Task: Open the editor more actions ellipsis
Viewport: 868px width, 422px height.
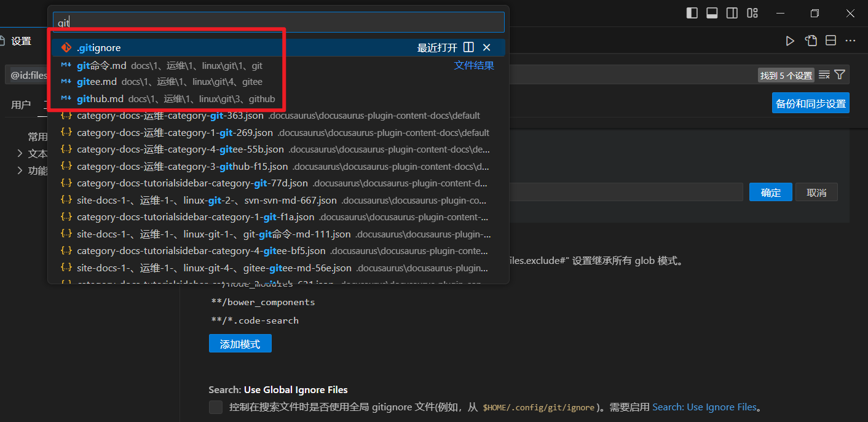Action: 850,41
